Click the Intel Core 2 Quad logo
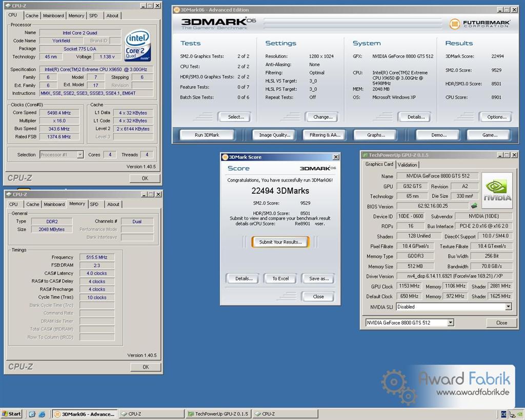The height and width of the screenshot is (420, 525). [137, 46]
